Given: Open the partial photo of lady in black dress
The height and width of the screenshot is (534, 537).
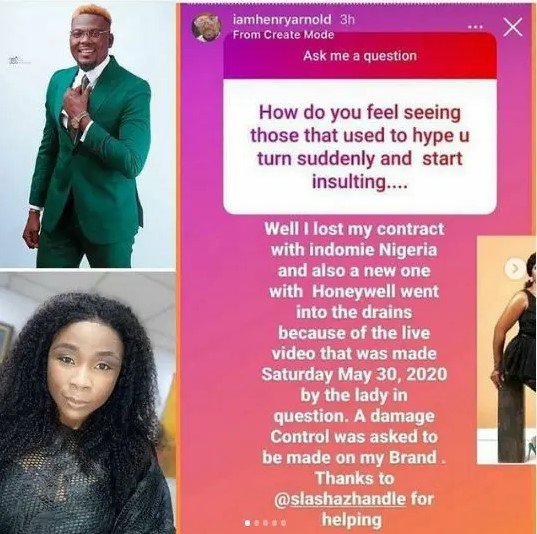Looking at the screenshot, I should click(507, 350).
